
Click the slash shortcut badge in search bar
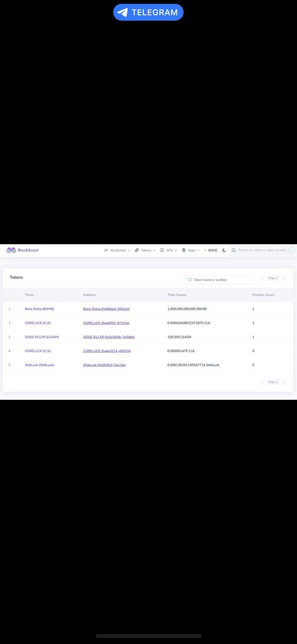(x=292, y=250)
